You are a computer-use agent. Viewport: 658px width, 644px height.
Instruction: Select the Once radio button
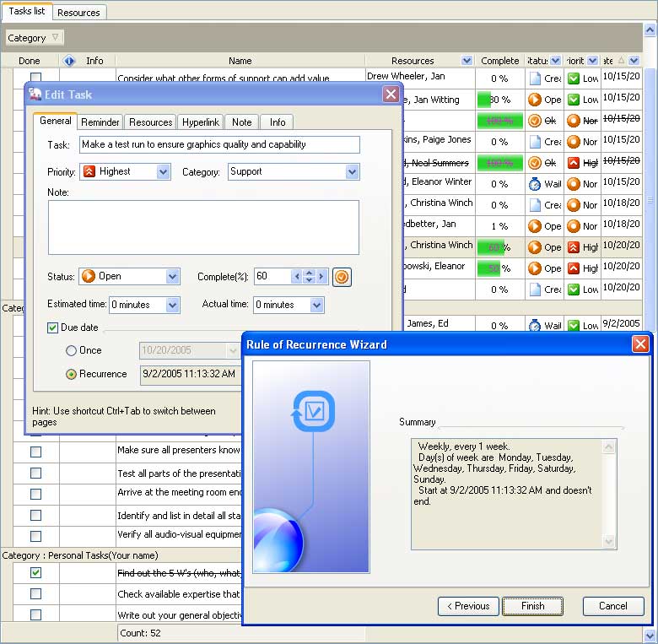coord(71,350)
